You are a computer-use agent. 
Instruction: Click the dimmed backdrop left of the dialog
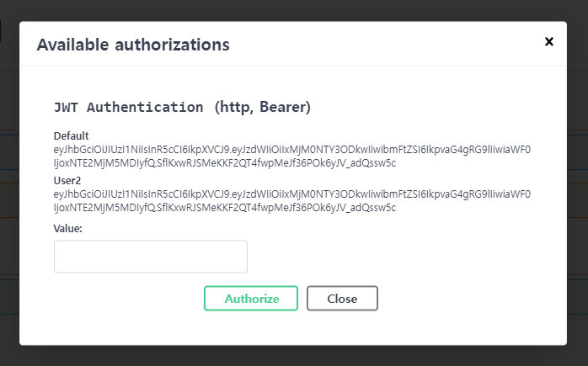(9, 210)
